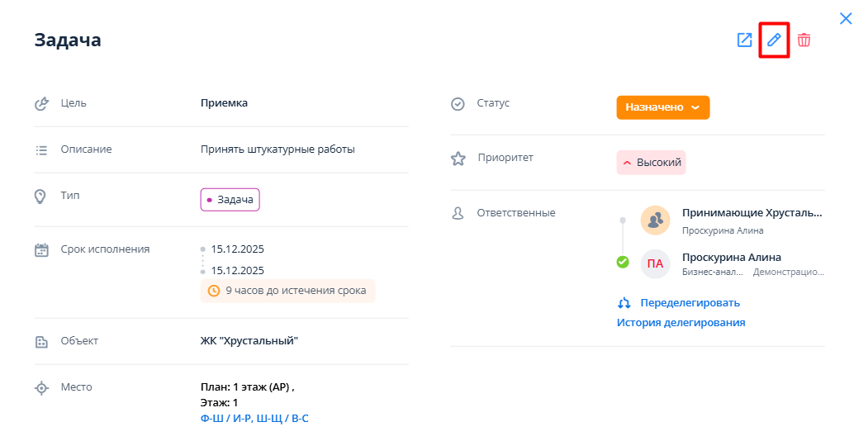
Task: Click the pencil edit task icon
Action: pos(774,40)
